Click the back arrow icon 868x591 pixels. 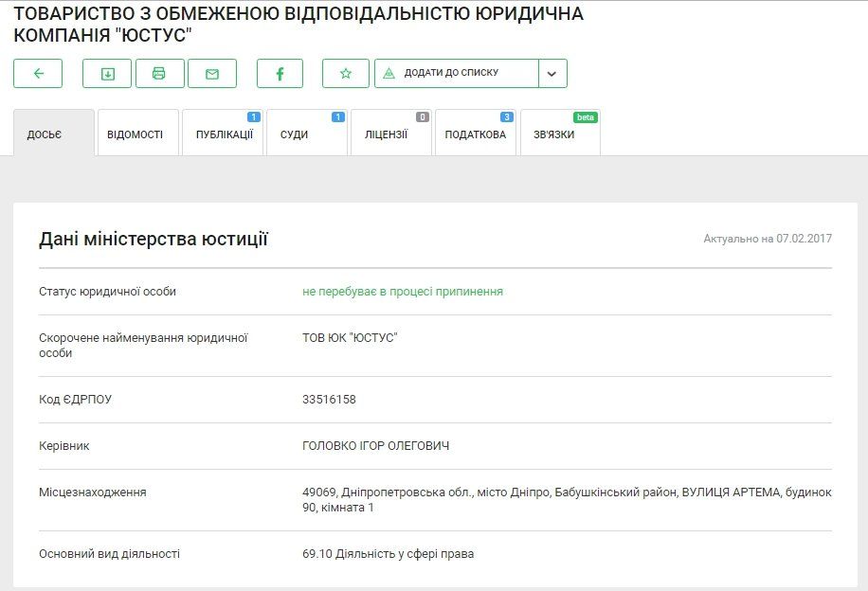[36, 73]
